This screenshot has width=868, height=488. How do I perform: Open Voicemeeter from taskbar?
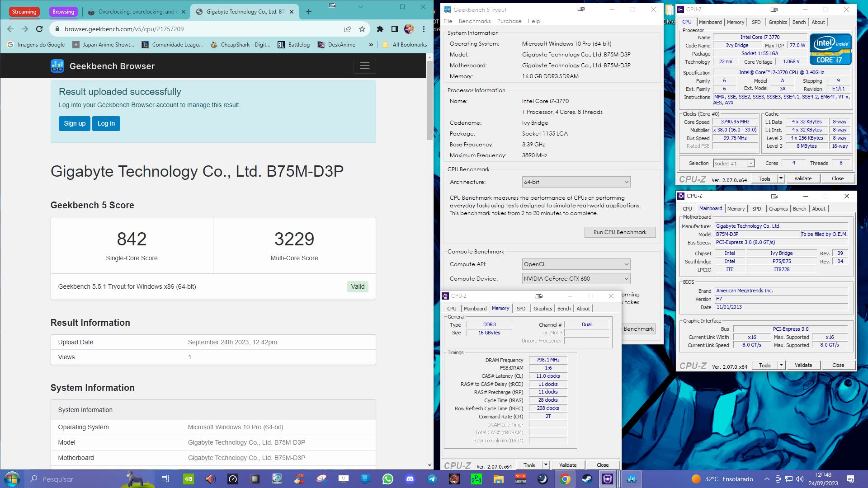(521, 479)
